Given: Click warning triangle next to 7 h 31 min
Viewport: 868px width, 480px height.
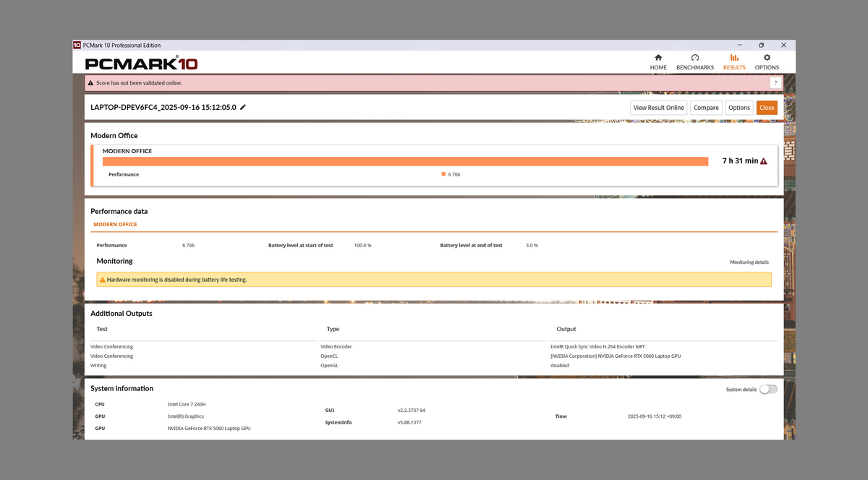Looking at the screenshot, I should pos(764,161).
